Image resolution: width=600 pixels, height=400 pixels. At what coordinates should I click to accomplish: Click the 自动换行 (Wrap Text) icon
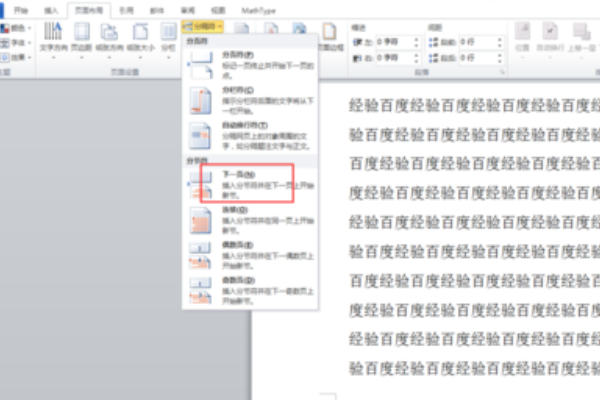coord(550,31)
